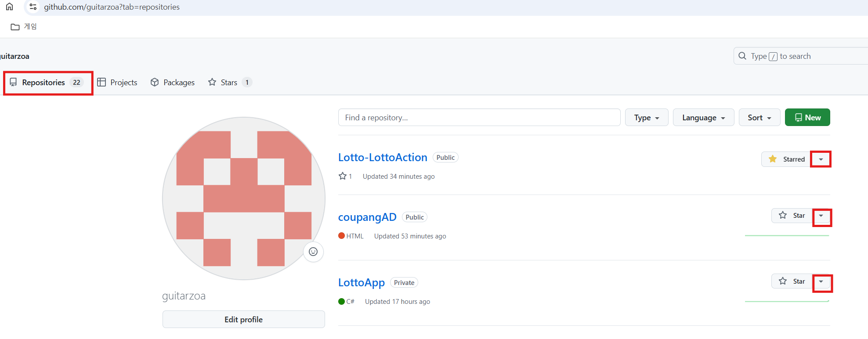Click the guitarzoa name under the avatar

(x=184, y=296)
